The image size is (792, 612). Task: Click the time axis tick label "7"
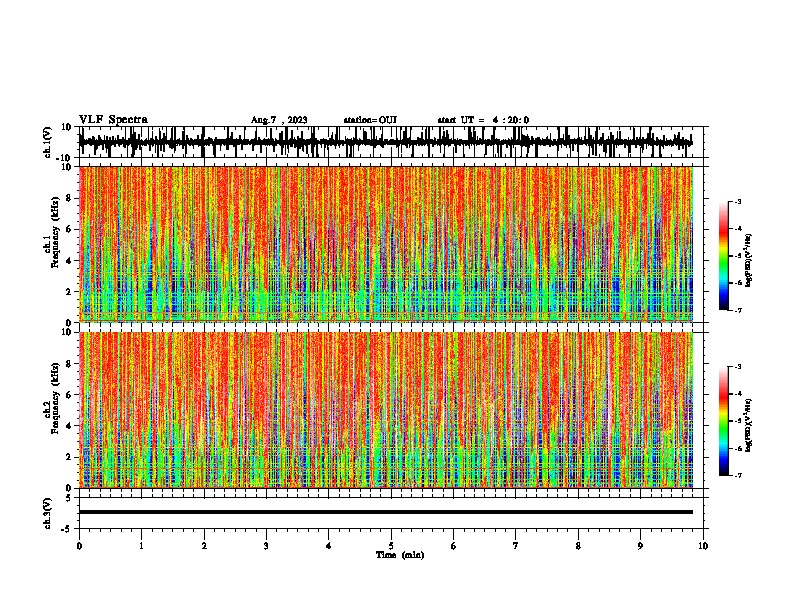click(x=516, y=546)
